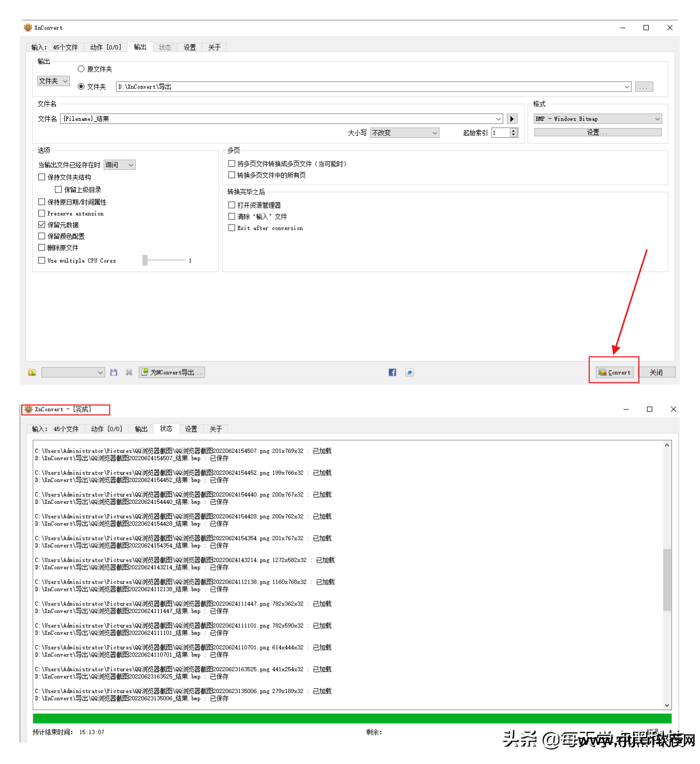700x764 pixels.
Task: Open the about tab in the completed window
Action: (x=216, y=429)
